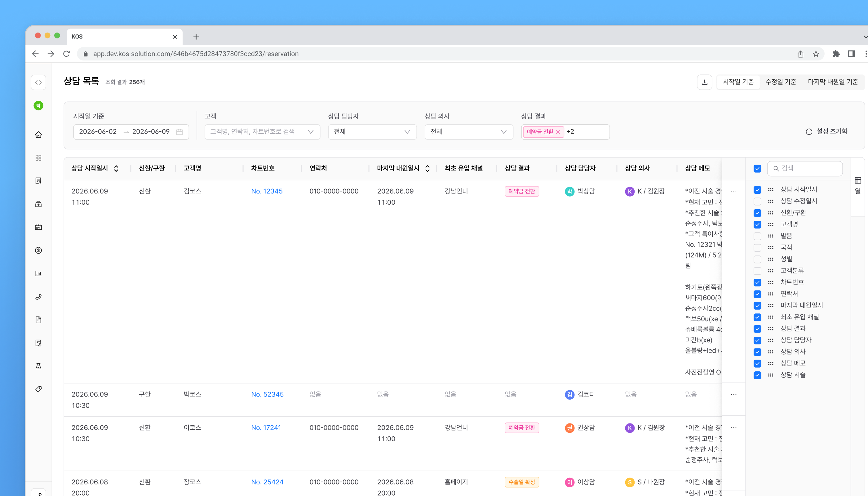
Task: Click 홈페이지 channel in 장코스 row
Action: pyautogui.click(x=456, y=482)
